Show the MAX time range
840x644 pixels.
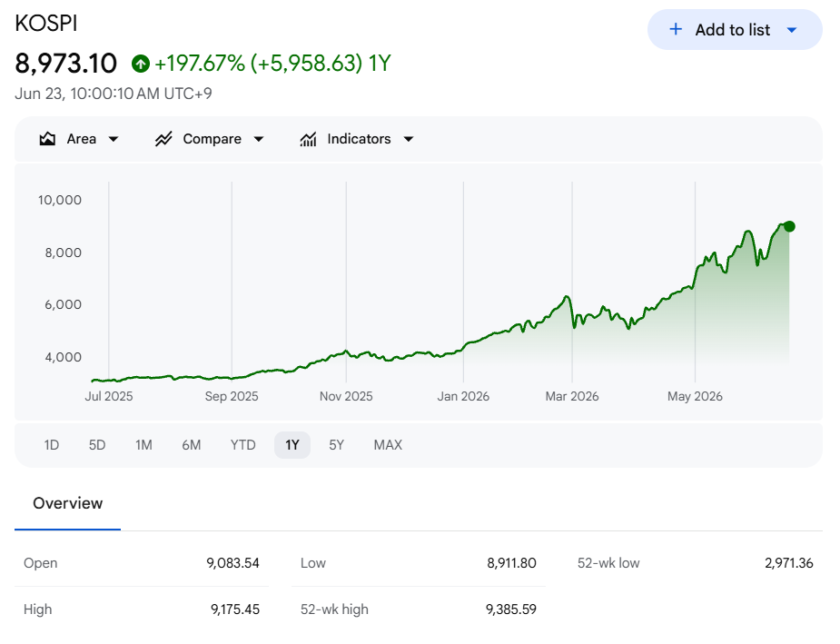[x=388, y=445]
